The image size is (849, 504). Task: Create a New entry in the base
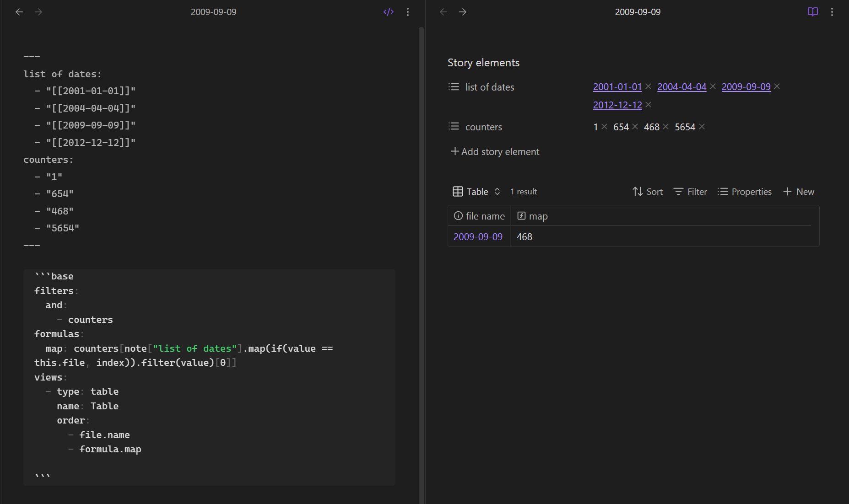coord(799,192)
